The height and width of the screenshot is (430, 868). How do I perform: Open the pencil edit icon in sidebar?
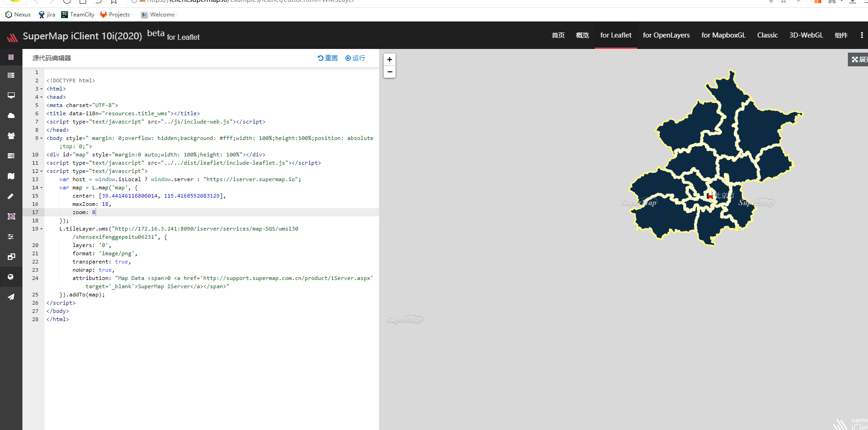tap(11, 196)
